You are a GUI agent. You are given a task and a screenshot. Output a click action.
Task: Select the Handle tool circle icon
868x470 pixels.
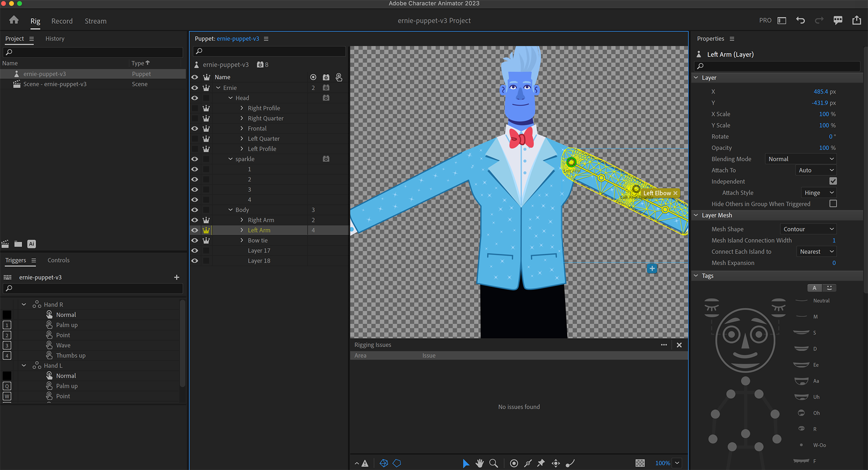tap(514, 463)
